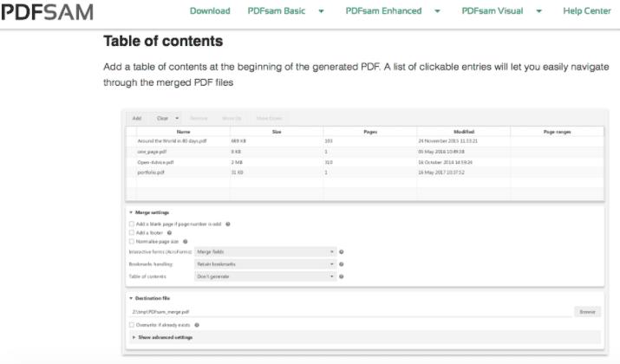The image size is (620, 364).
Task: Open the PDFsam Basic menu
Action: [x=284, y=11]
